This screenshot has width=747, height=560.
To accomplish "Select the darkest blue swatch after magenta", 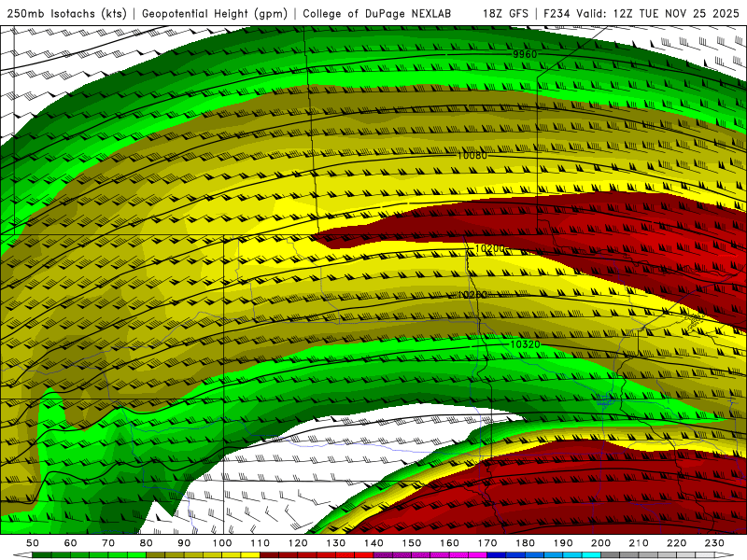I will coord(497,555).
